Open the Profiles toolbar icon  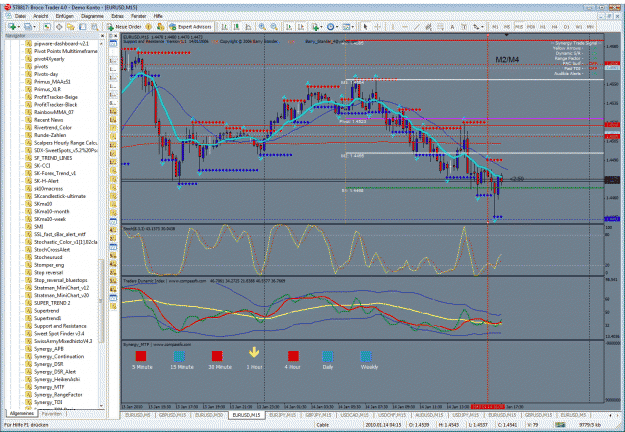coord(27,27)
